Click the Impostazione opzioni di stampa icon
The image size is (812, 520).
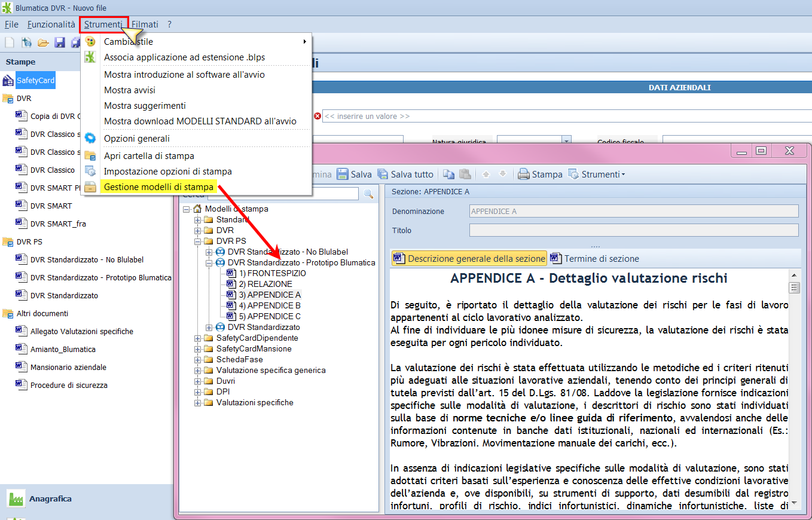pos(90,171)
